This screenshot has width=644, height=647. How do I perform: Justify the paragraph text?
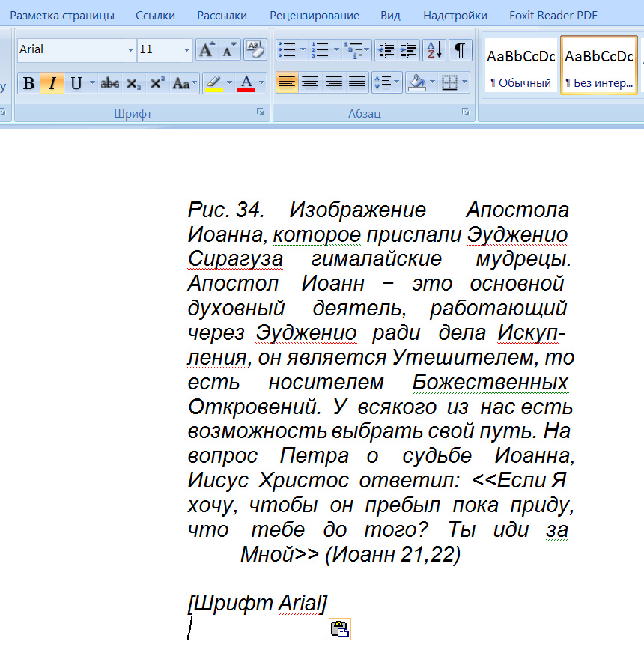click(x=358, y=83)
